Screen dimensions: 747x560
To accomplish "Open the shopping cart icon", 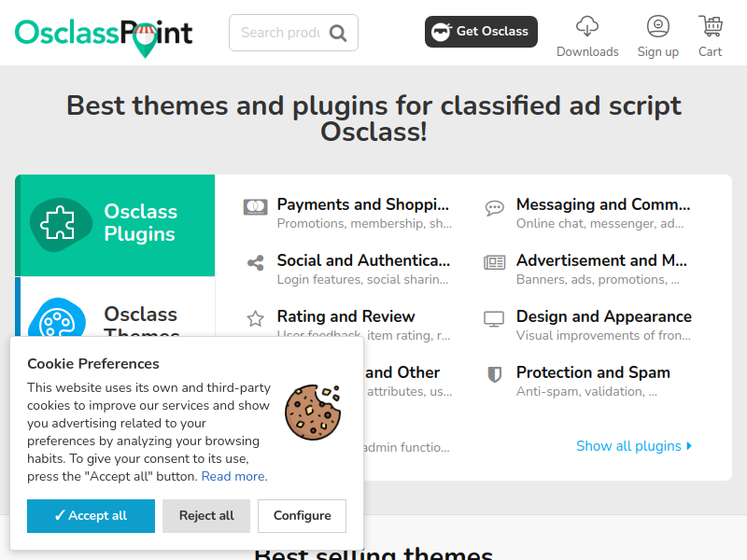I will click(x=711, y=26).
